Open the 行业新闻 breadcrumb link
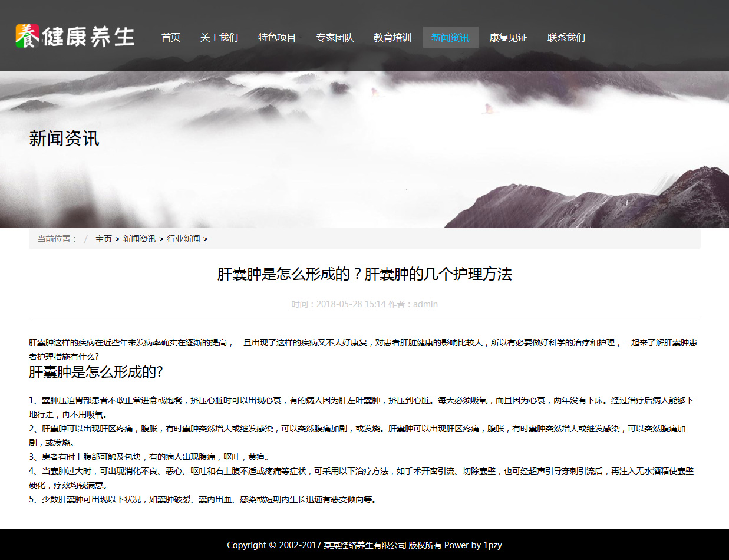This screenshot has height=560, width=729. 183,239
